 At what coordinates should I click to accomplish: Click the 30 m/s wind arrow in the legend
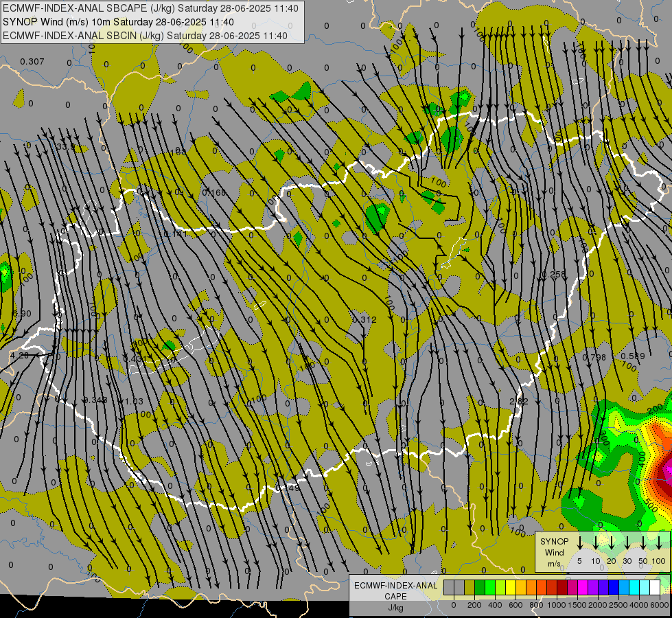click(627, 543)
